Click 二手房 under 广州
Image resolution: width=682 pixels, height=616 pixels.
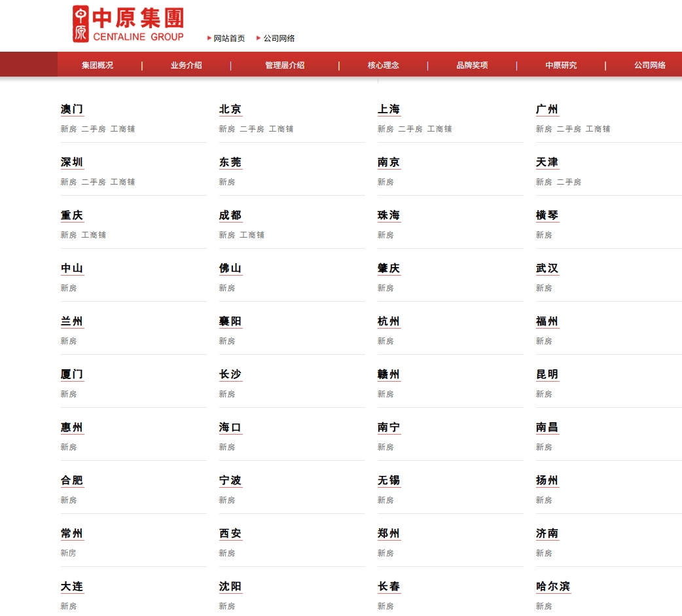click(x=569, y=129)
